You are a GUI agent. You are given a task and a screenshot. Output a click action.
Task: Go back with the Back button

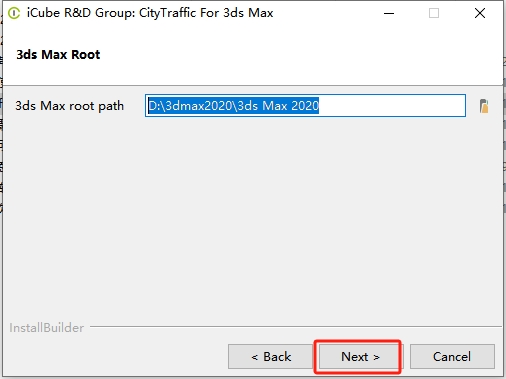pyautogui.click(x=270, y=357)
